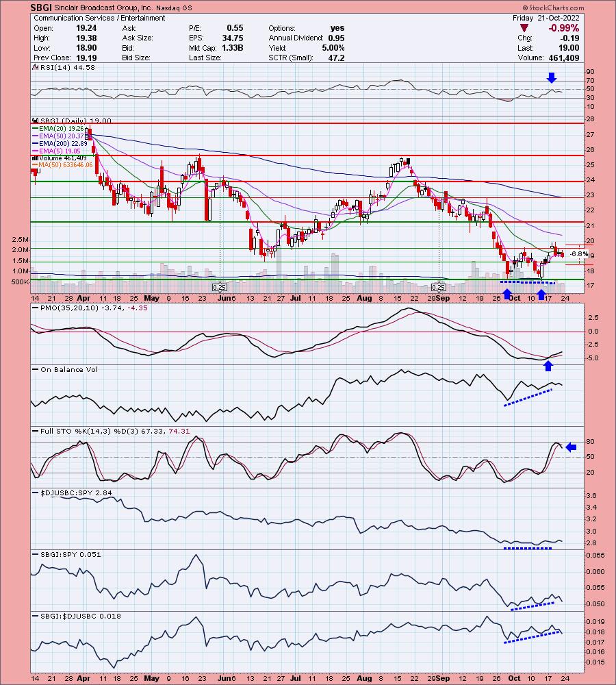Click the header Volume value 461,409
This screenshot has height=685, width=616.
click(x=564, y=58)
